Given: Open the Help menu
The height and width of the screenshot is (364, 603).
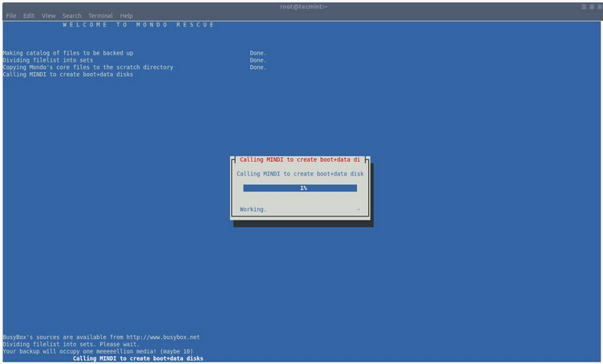Looking at the screenshot, I should [127, 16].
